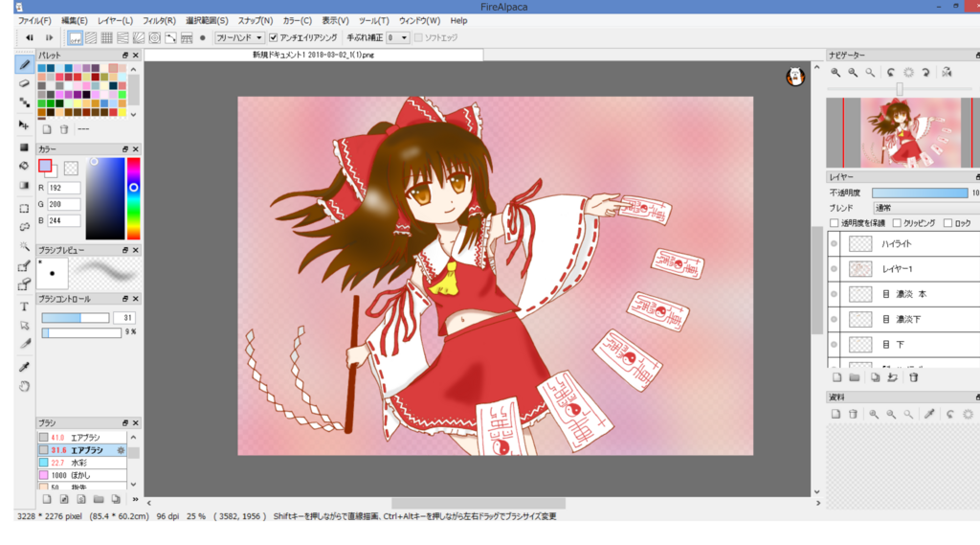
Task: Select the Text tool
Action: coord(24,307)
